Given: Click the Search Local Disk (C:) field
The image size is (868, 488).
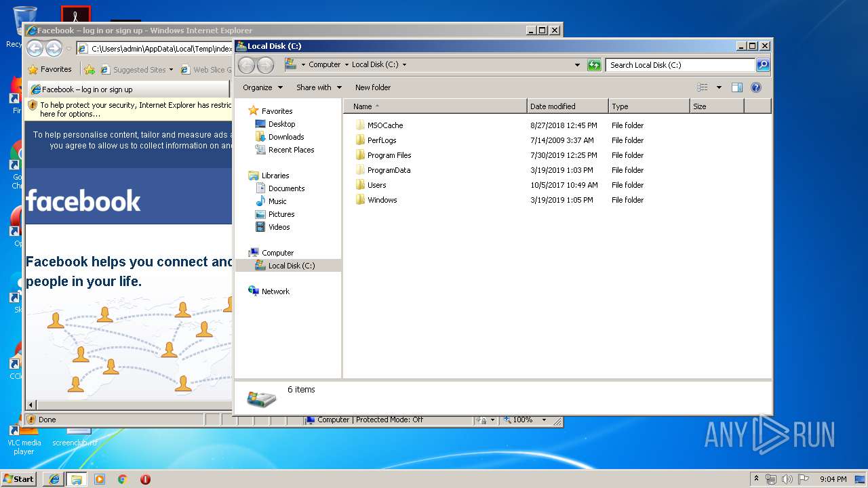Looking at the screenshot, I should [x=680, y=65].
